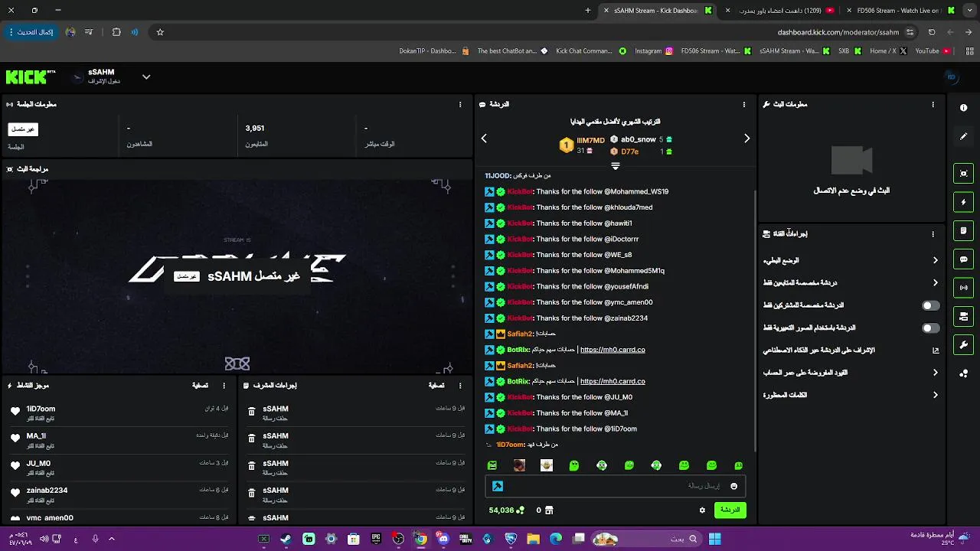Expand banned words row
980x551 pixels.
(850, 395)
